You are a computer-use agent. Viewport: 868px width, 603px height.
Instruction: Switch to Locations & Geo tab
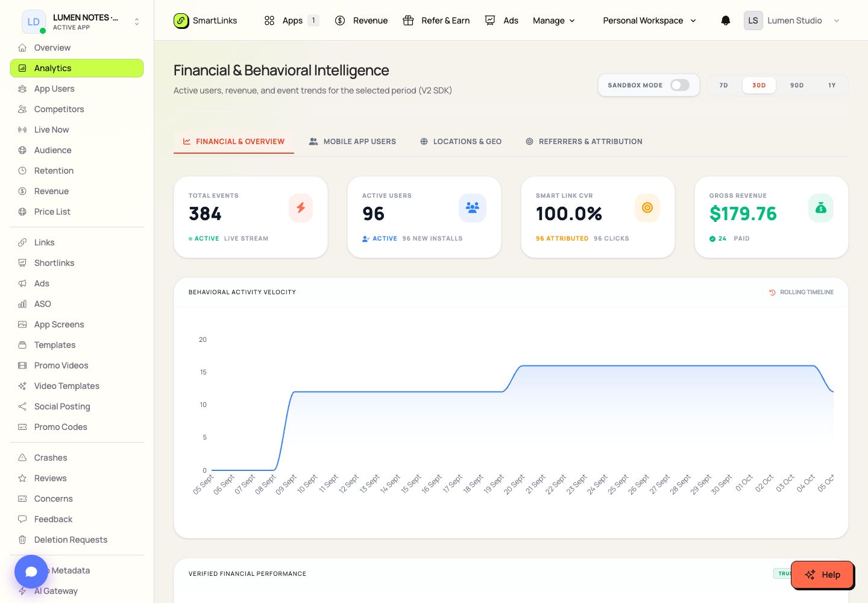pyautogui.click(x=461, y=142)
